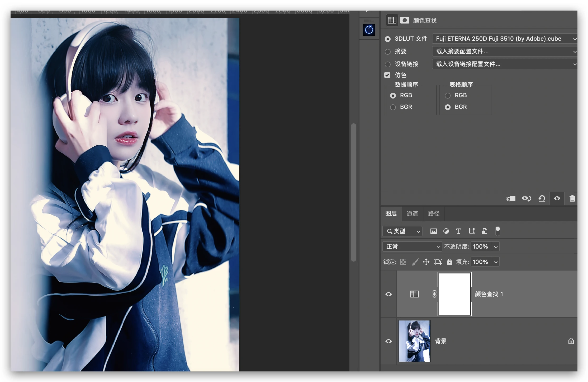Filter layers by type (T) icon
Viewport: 588px width, 382px height.
click(x=459, y=231)
